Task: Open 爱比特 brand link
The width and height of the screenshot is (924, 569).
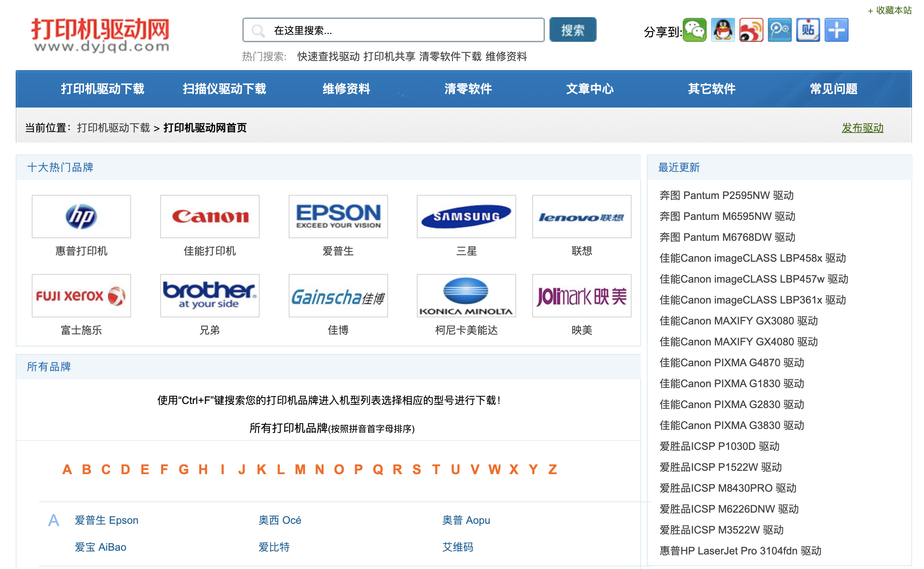Action: pyautogui.click(x=274, y=548)
